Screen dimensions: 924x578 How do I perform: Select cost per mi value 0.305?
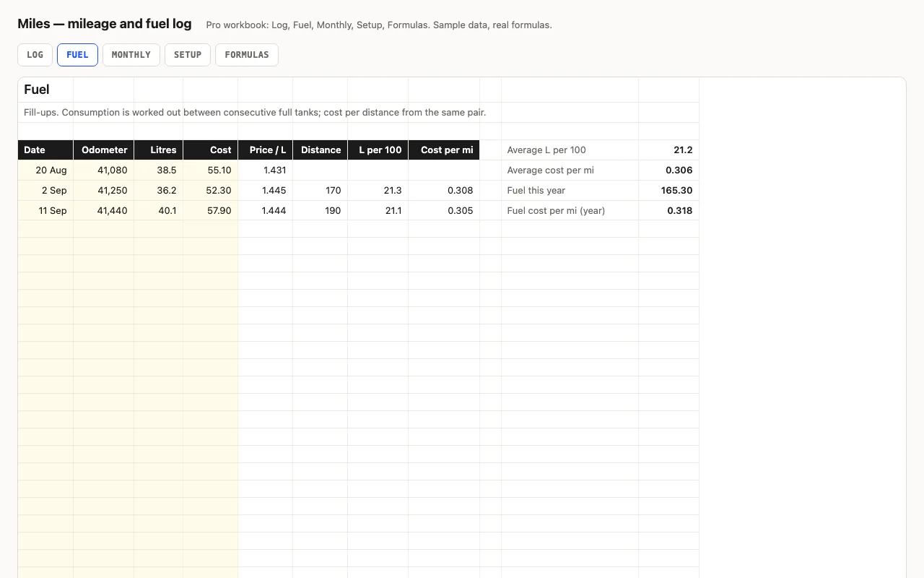[x=444, y=211]
